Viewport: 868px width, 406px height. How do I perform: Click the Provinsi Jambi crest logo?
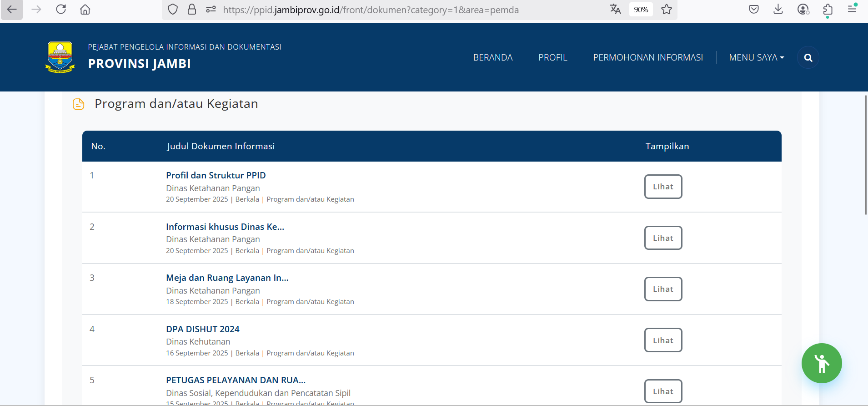click(60, 57)
